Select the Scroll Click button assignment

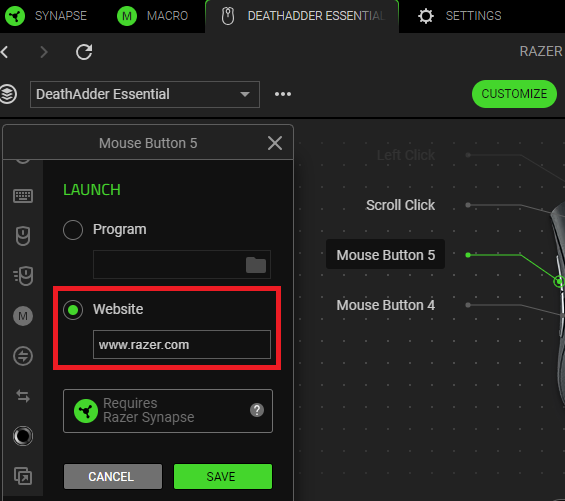click(x=400, y=205)
